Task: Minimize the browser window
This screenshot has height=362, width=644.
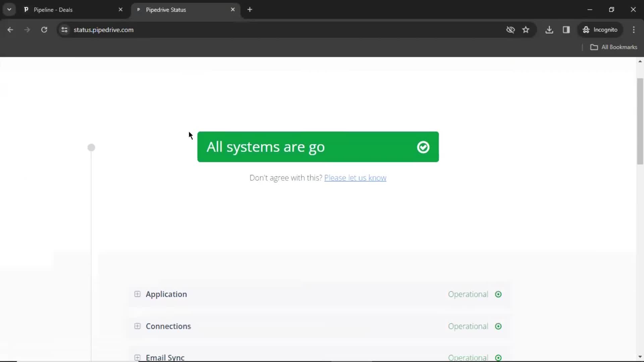Action: click(x=590, y=10)
